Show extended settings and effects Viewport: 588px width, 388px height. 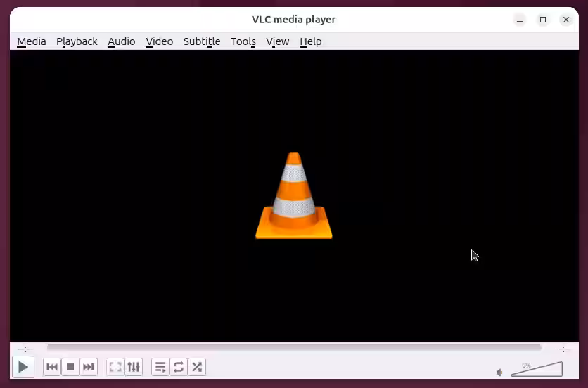(134, 367)
